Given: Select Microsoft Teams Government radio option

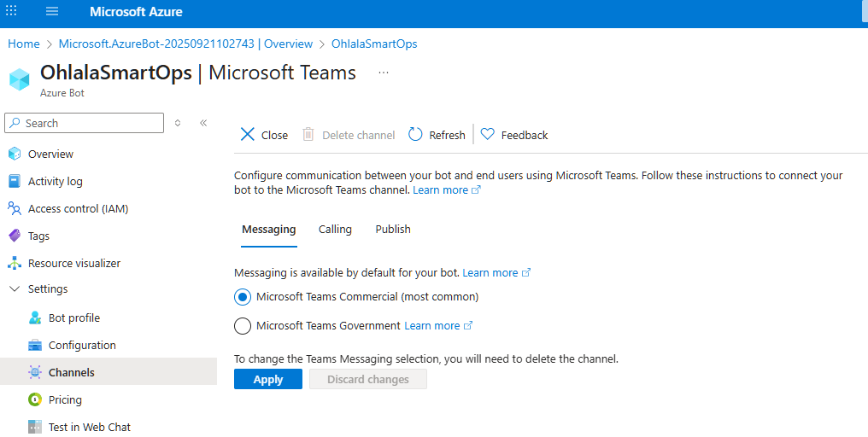Looking at the screenshot, I should pyautogui.click(x=243, y=326).
